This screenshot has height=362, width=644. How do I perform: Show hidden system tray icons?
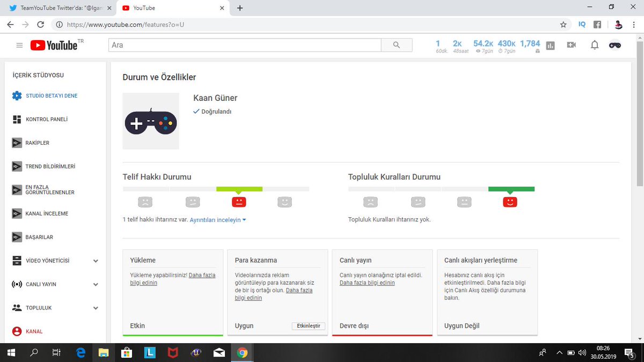pyautogui.click(x=559, y=352)
